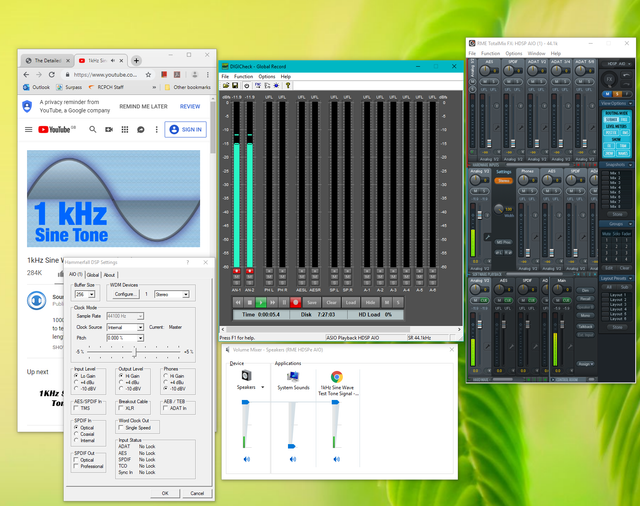Open HDSP AIO device selector in TotalMix
The width and height of the screenshot is (640, 506).
coord(616,64)
